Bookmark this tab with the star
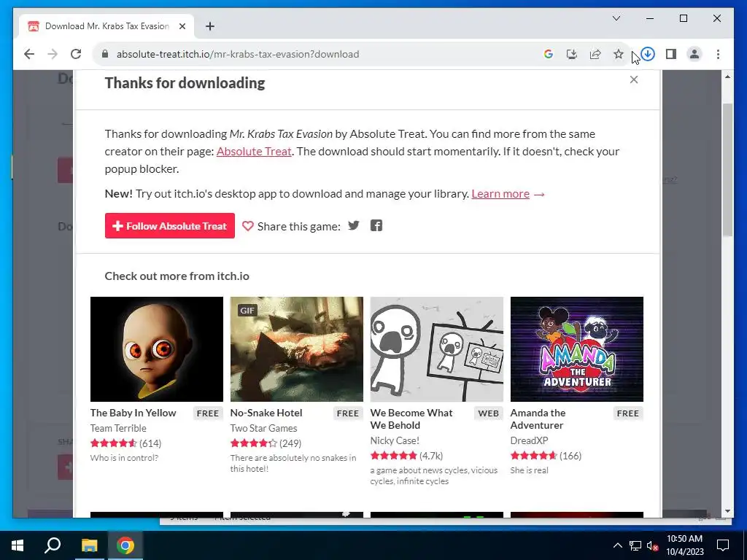747x560 pixels. [x=619, y=54]
